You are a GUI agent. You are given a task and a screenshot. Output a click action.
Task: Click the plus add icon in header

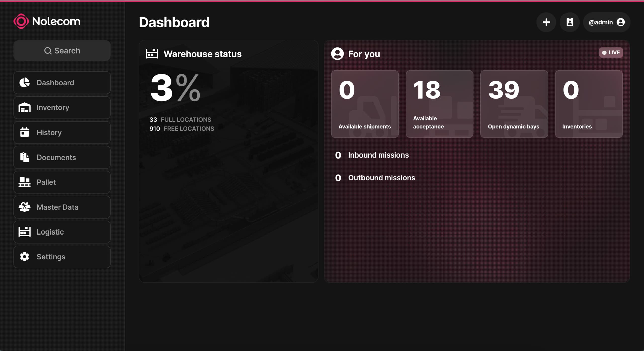546,22
